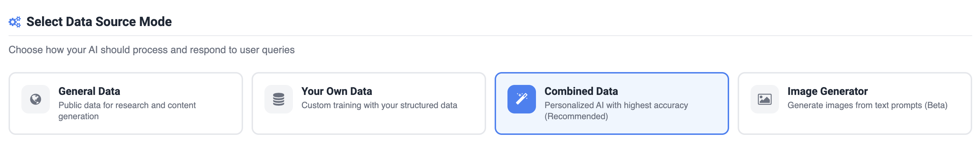Click the blue magic wand icon
This screenshot has width=980, height=152.
pyautogui.click(x=521, y=100)
